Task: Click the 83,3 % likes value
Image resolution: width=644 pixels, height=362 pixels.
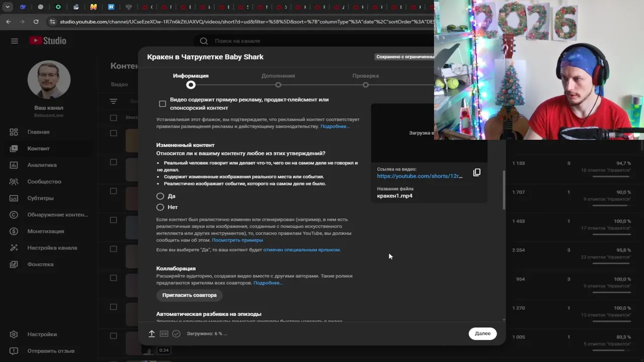Action: tap(623, 337)
